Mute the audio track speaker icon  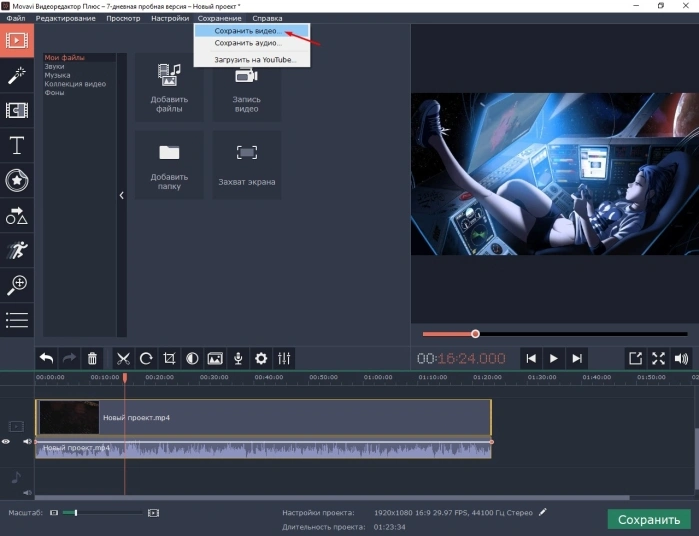(x=27, y=492)
